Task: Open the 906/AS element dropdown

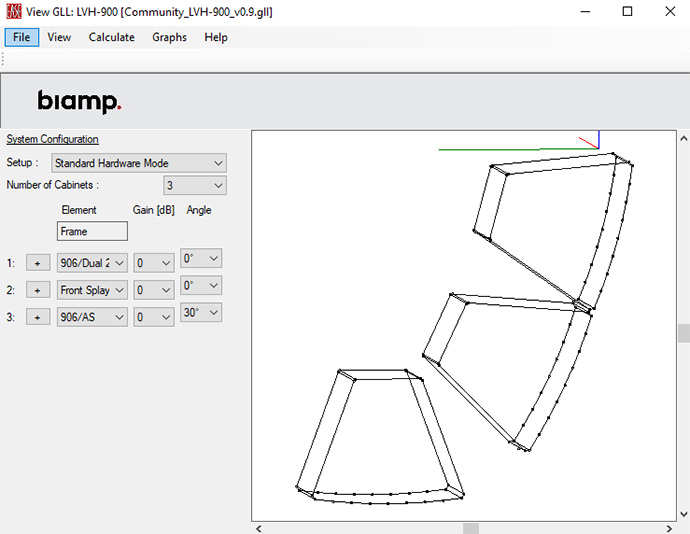Action: coord(92,317)
